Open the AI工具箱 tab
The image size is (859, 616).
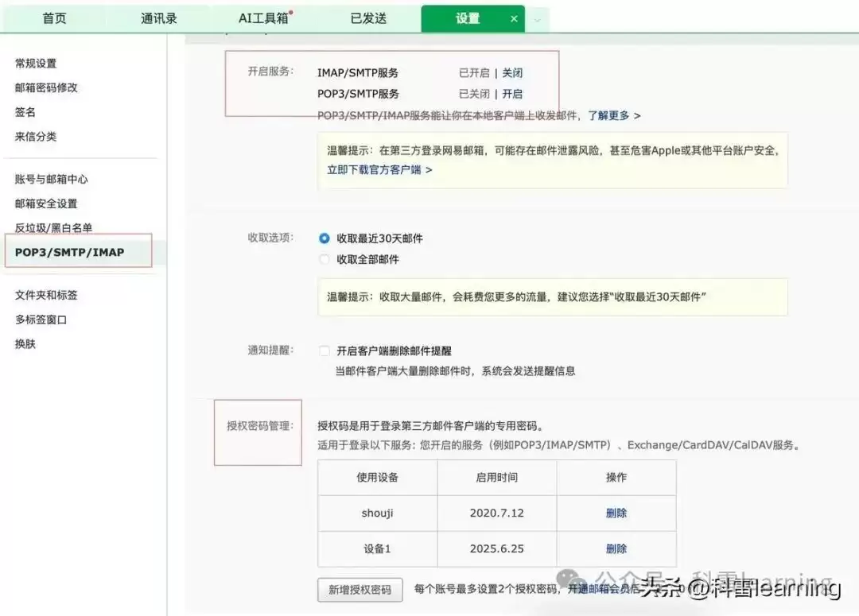tap(261, 17)
